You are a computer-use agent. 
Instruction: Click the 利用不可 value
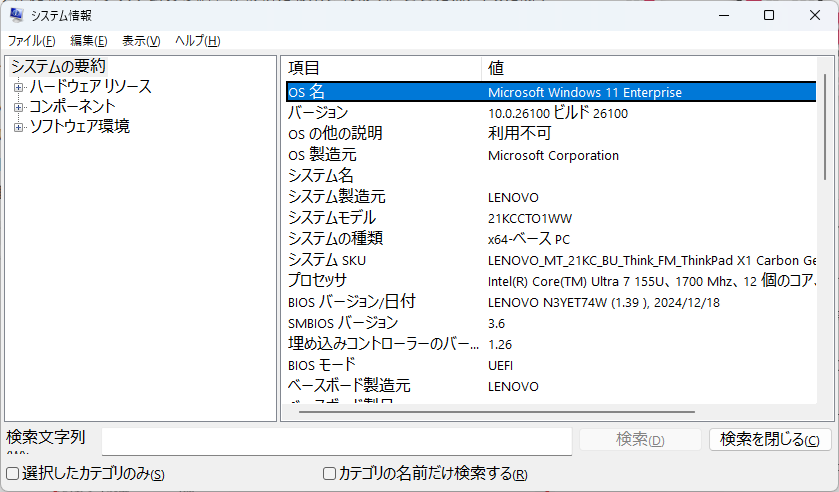click(x=519, y=133)
